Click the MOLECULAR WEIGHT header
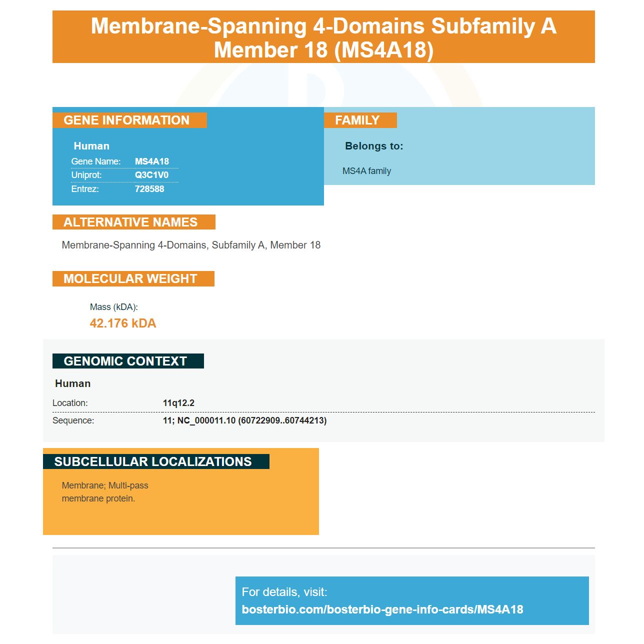 coord(133,278)
